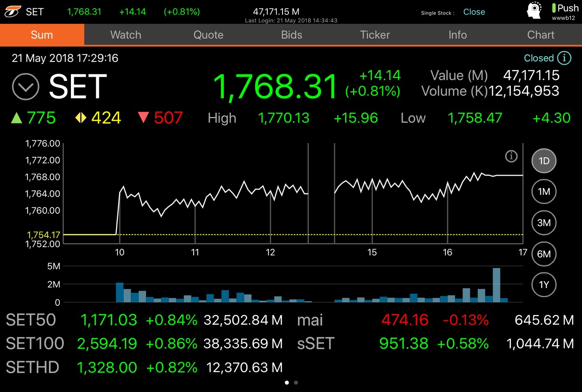This screenshot has height=392, width=582.
Task: Tap the Close link for Single Stock
Action: [x=474, y=12]
